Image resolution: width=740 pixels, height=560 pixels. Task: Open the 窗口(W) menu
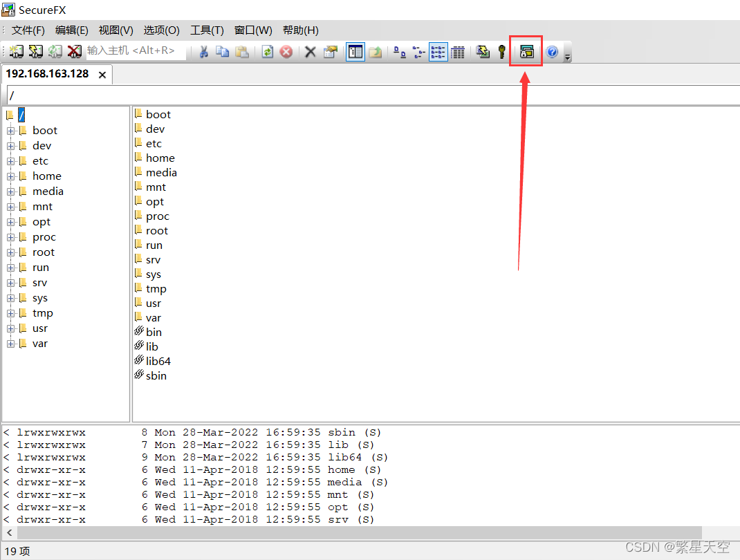[253, 30]
